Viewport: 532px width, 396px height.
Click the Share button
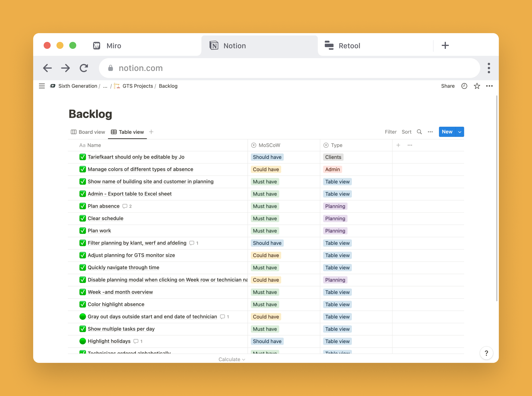tap(448, 86)
